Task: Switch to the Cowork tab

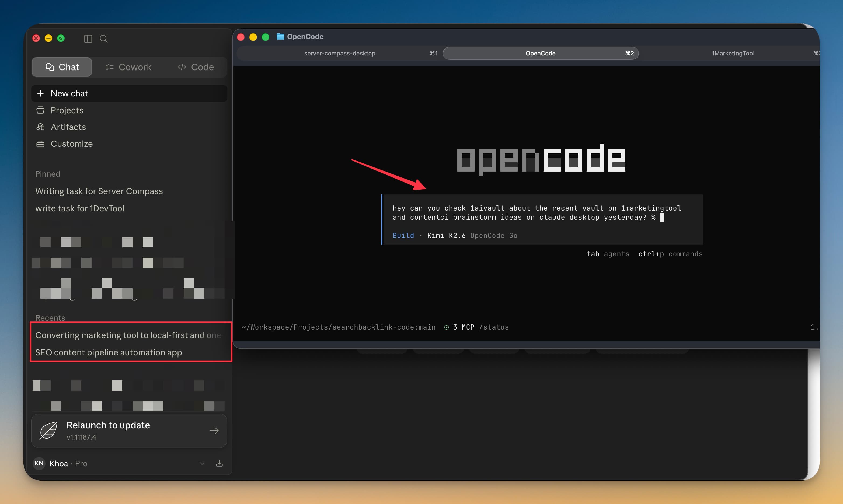Action: (128, 67)
